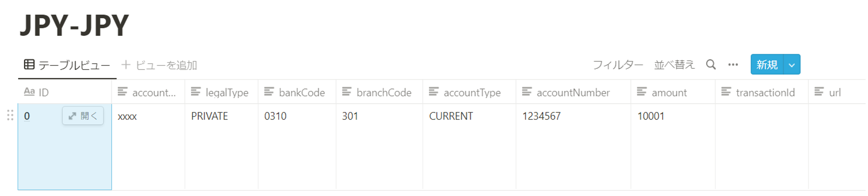The image size is (868, 196).
Task: Click the JPY-JPY page title
Action: 75,25
